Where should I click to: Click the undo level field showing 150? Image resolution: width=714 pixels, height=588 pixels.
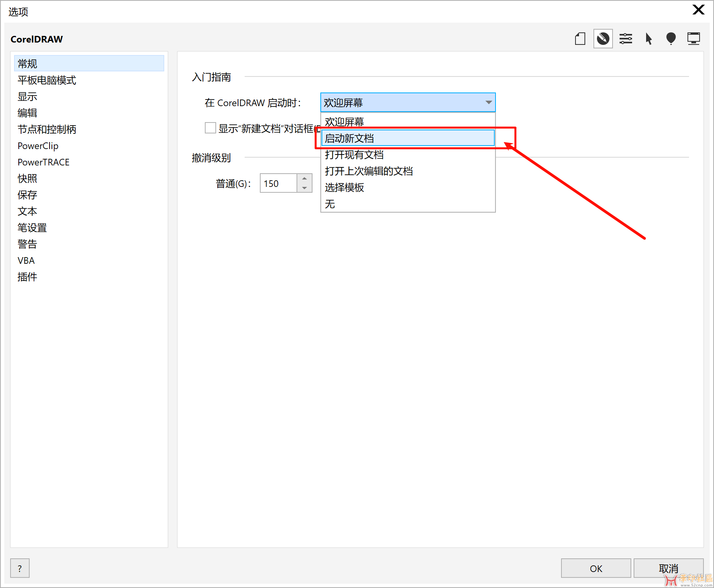(279, 183)
